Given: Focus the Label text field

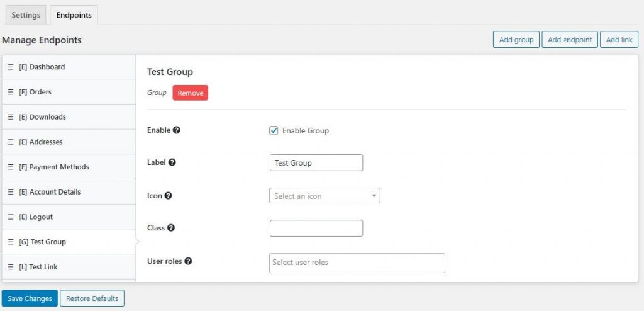Looking at the screenshot, I should click(x=316, y=163).
